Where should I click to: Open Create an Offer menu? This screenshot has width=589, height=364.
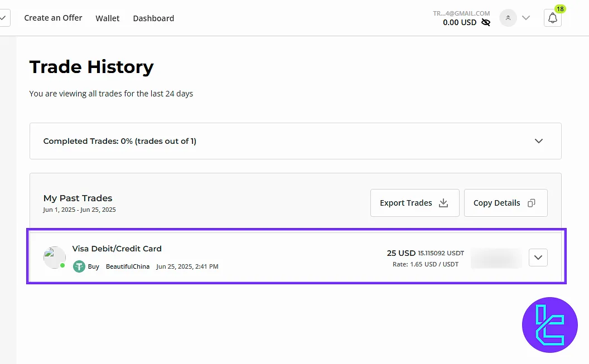click(53, 18)
